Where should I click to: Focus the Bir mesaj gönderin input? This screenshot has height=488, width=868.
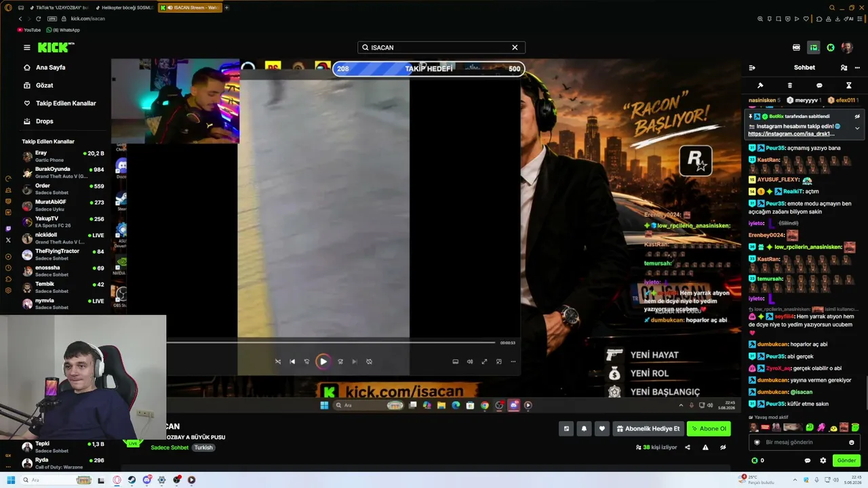[804, 443]
